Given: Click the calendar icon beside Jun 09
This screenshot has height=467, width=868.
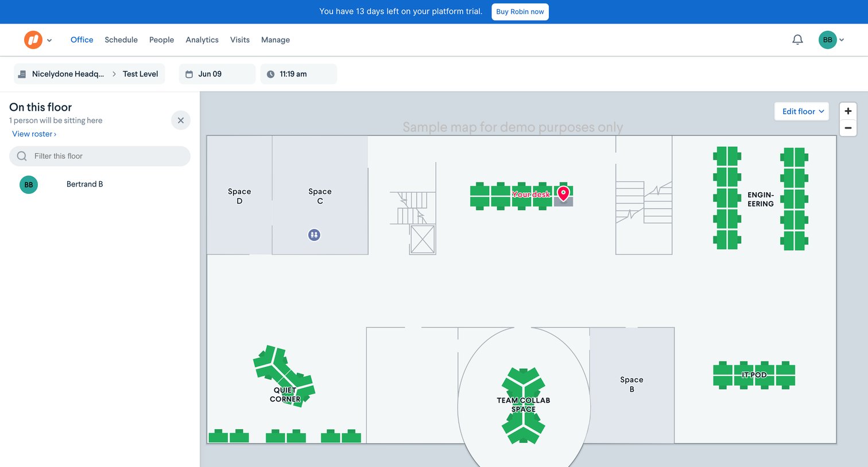Looking at the screenshot, I should click(x=189, y=74).
